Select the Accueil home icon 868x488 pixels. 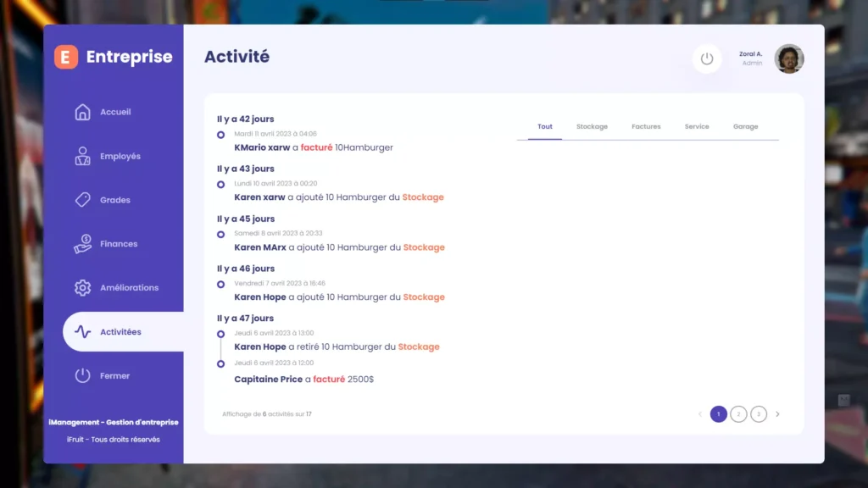pyautogui.click(x=81, y=111)
